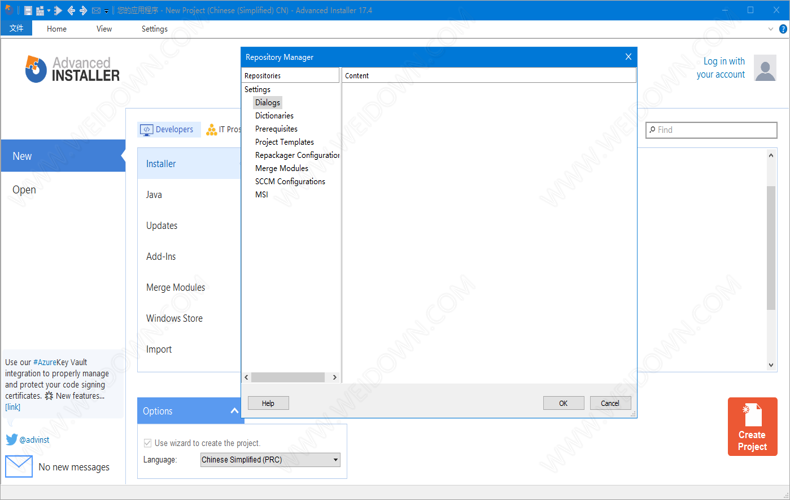This screenshot has height=500, width=790.
Task: Click right arrow of repositories horizontal scrollbar
Action: tap(335, 377)
